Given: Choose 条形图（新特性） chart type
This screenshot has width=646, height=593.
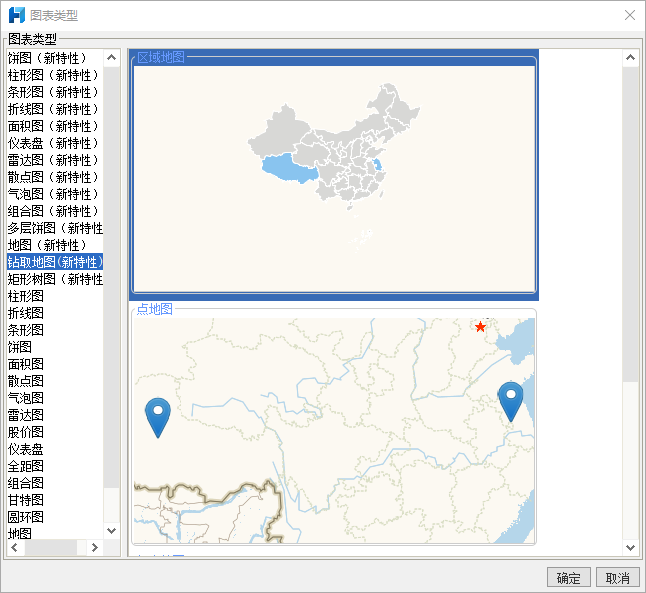Looking at the screenshot, I should (55, 92).
